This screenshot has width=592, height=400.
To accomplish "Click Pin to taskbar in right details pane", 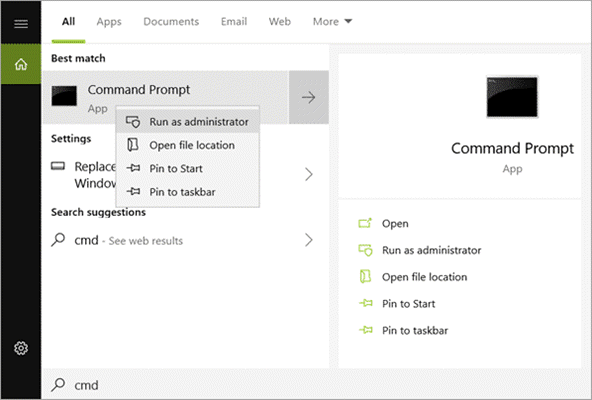I will [415, 331].
